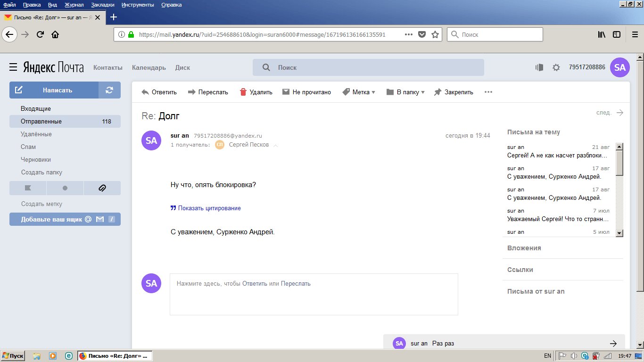Open the Windows 'Пуск' start menu
The width and height of the screenshot is (644, 362).
tap(13, 356)
